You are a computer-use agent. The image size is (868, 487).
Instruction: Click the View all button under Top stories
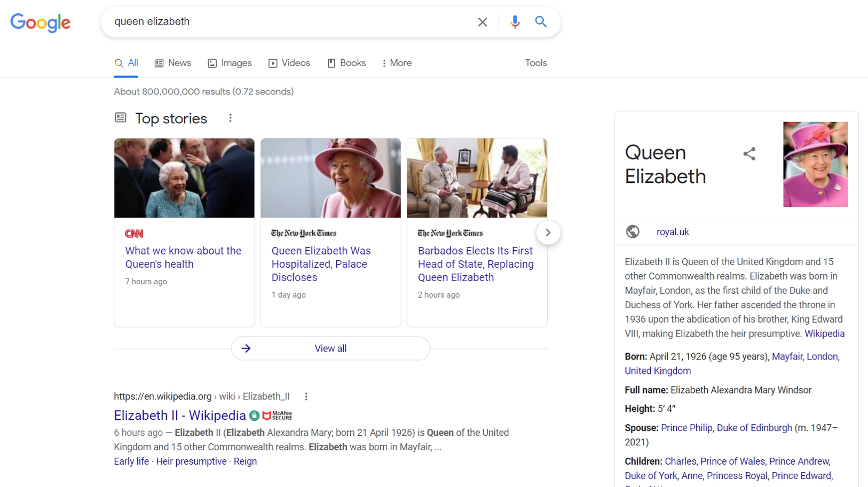(330, 348)
